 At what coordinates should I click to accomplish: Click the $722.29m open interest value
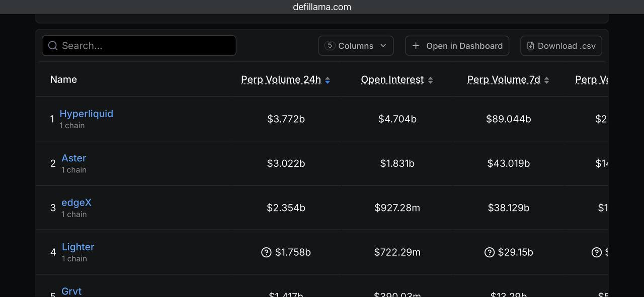click(x=397, y=252)
